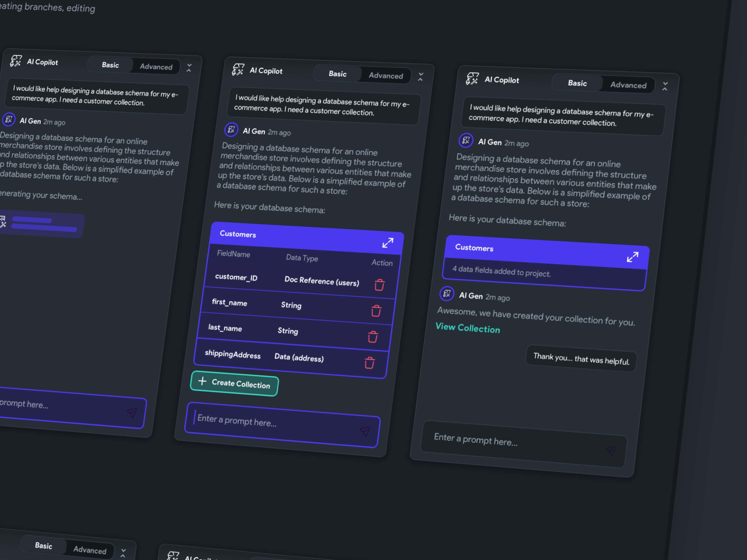Select Advanced tab in left panel
The image size is (747, 560).
click(x=156, y=67)
